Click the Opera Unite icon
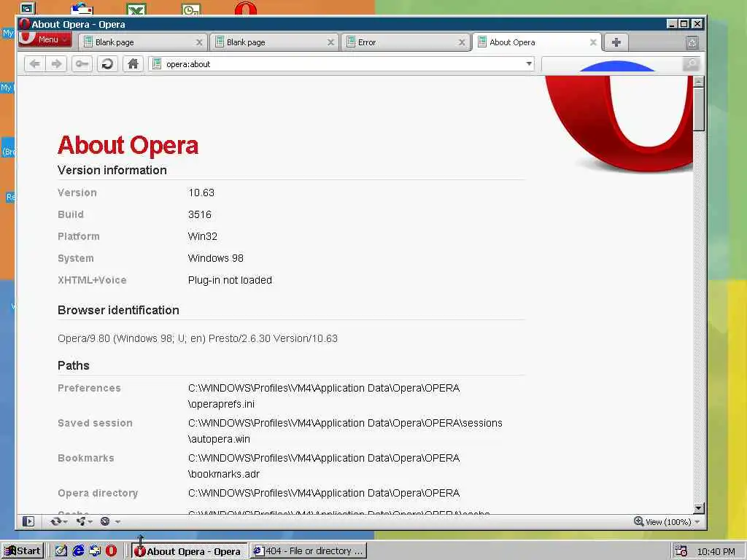Image resolution: width=747 pixels, height=560 pixels. click(x=81, y=521)
